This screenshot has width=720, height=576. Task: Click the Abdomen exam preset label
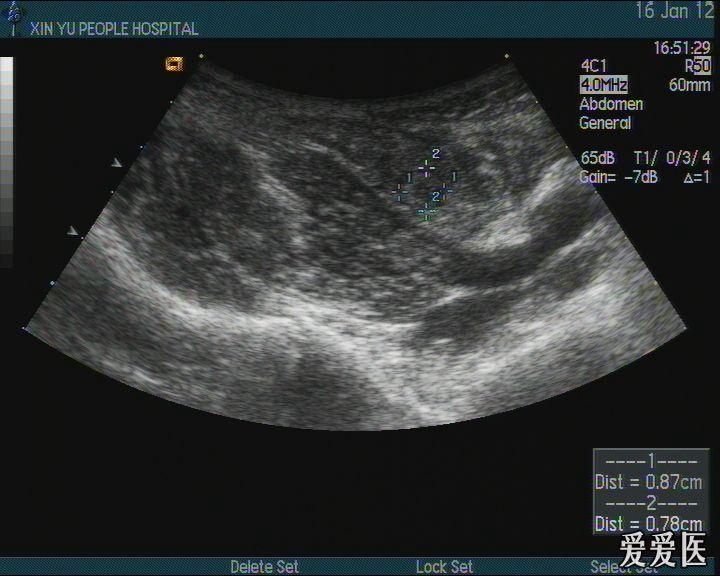pyautogui.click(x=611, y=104)
